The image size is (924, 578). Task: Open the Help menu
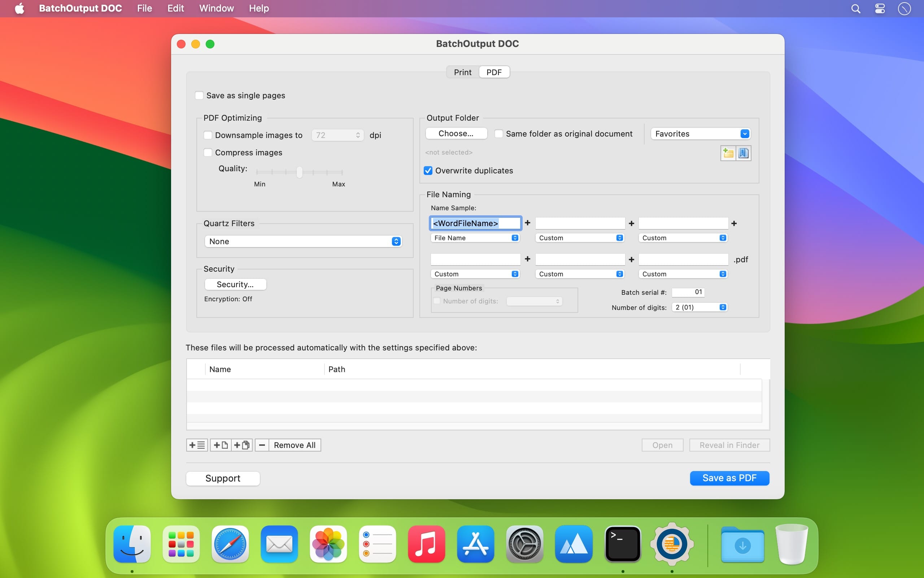(x=259, y=8)
